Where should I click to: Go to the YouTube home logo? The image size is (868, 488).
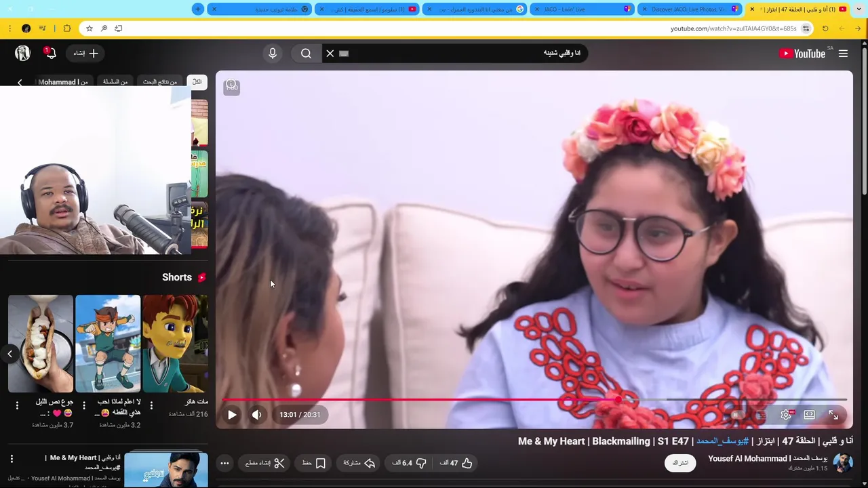[802, 54]
